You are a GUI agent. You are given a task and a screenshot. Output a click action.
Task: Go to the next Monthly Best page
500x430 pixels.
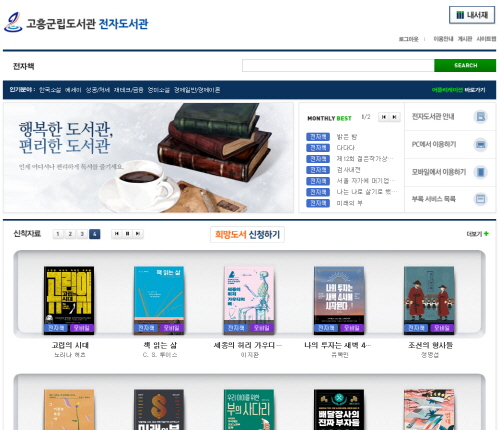pyautogui.click(x=395, y=117)
